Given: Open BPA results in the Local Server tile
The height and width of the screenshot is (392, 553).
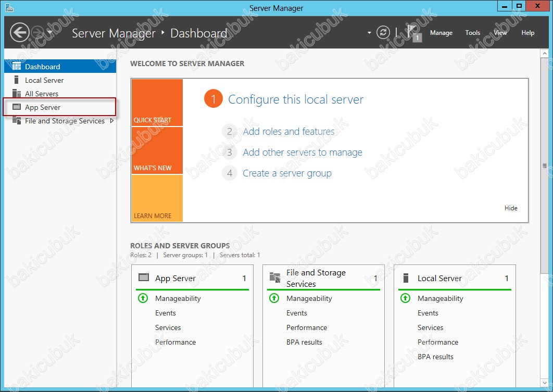Looking at the screenshot, I should click(435, 357).
